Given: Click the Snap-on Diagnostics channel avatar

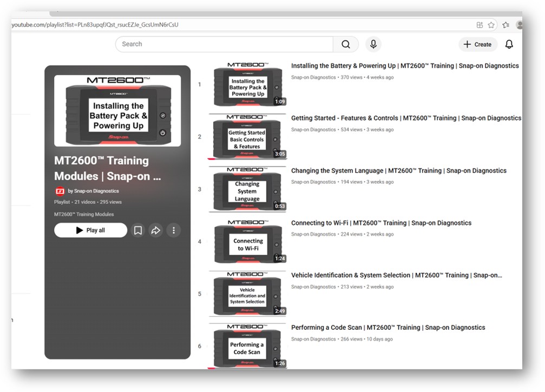Looking at the screenshot, I should [60, 191].
